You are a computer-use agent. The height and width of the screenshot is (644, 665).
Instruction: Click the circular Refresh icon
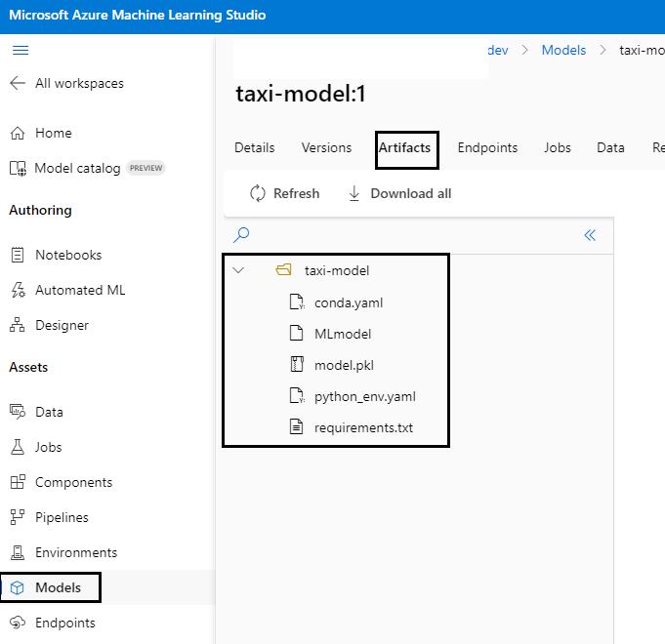258,193
